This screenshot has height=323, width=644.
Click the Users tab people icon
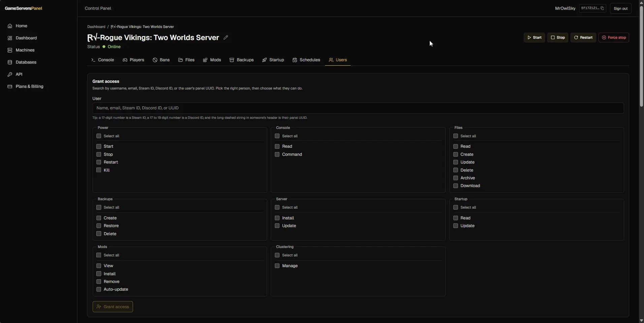(331, 60)
